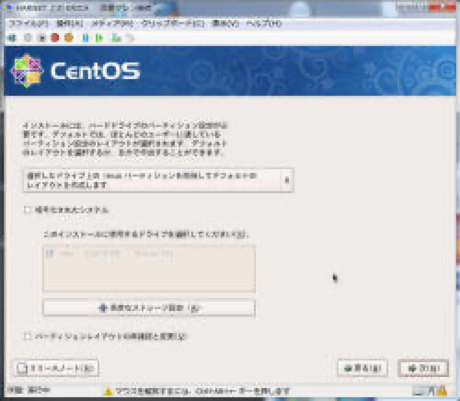
Task: Click the Ctrl+Alt+Delete toolbar icon
Action: pos(12,38)
